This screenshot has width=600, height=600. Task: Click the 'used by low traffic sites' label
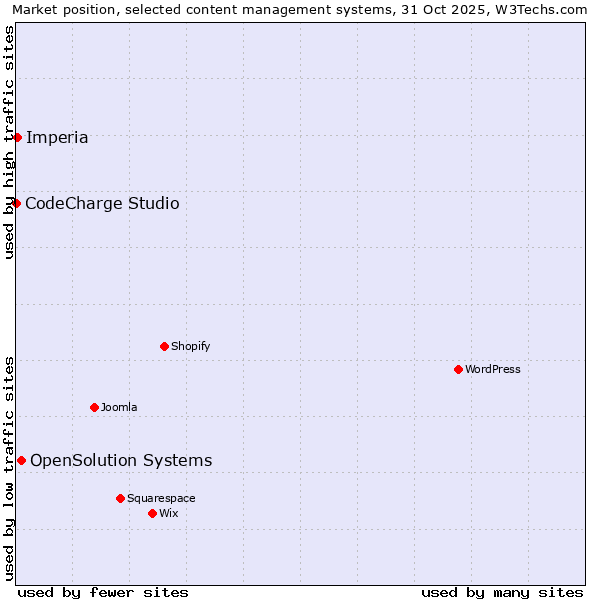coord(10,467)
